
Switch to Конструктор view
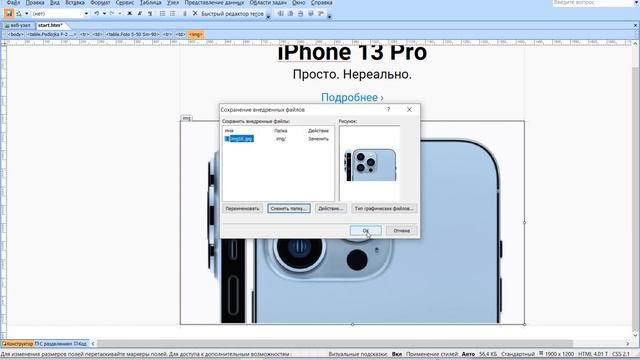coord(18,344)
